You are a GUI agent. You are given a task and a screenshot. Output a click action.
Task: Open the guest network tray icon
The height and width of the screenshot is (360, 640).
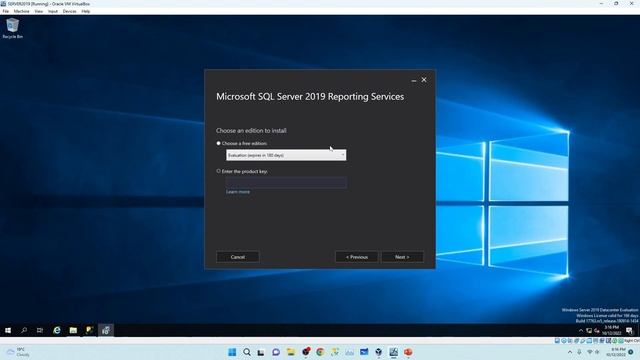point(589,331)
